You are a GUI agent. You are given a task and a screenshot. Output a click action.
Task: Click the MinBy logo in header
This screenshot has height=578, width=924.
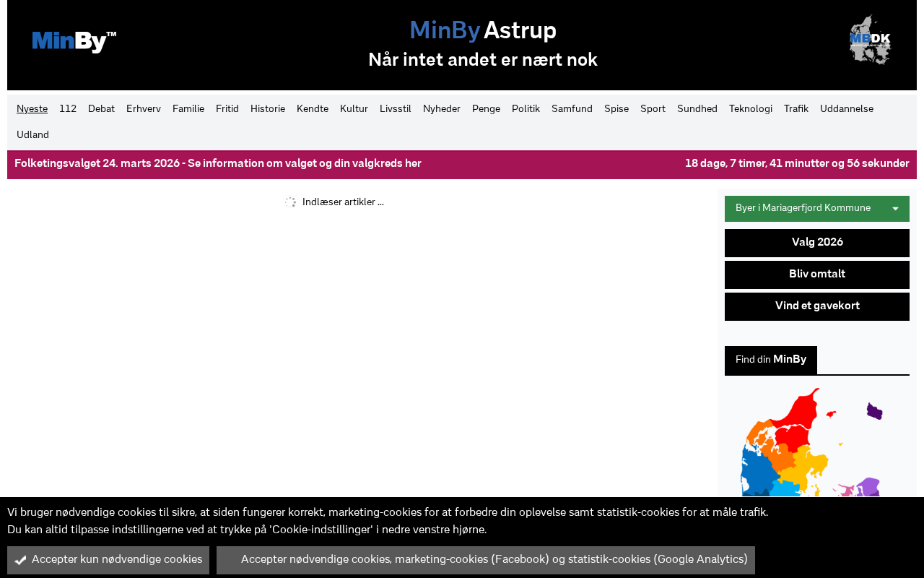(74, 42)
